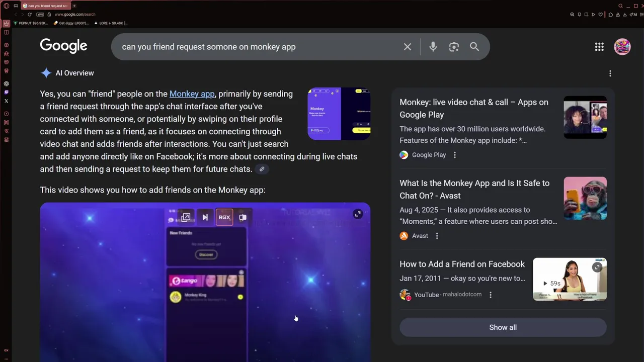The width and height of the screenshot is (644, 362).
Task: Pop out the video in a new window
Action: (186, 217)
